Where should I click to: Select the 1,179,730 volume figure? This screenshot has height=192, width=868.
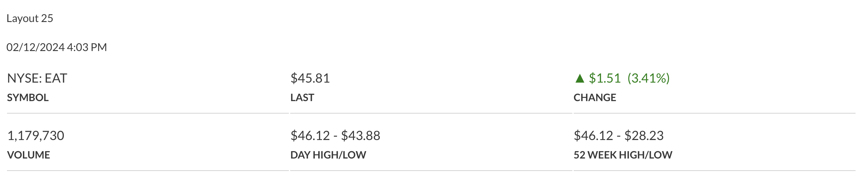point(36,136)
